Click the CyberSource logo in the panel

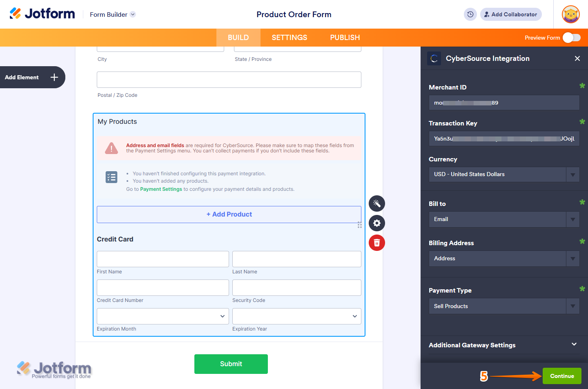click(x=434, y=58)
